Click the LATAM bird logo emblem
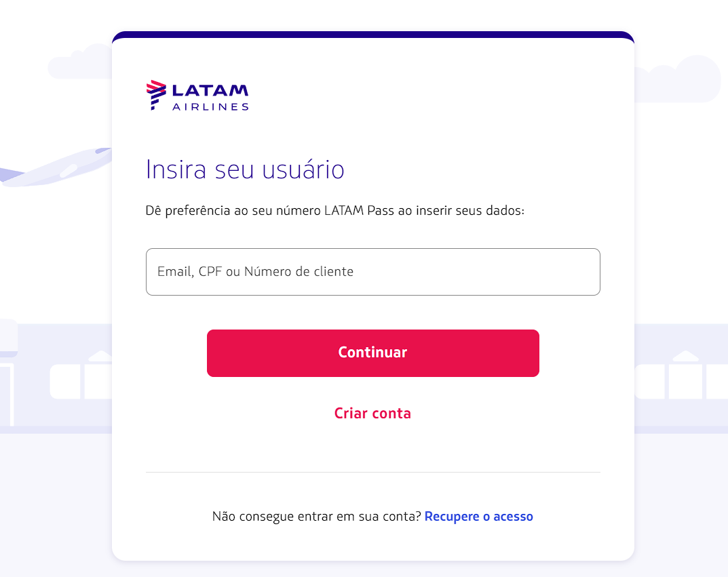The width and height of the screenshot is (728, 577). (x=156, y=95)
